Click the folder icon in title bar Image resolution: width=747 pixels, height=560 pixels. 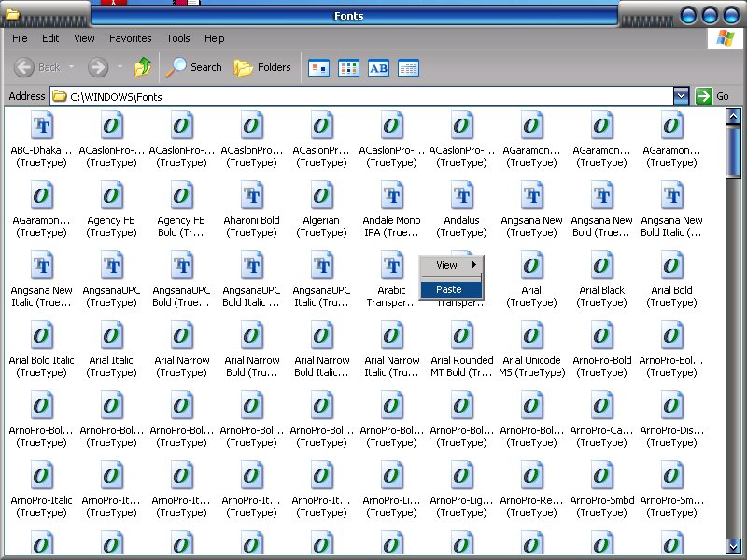pyautogui.click(x=13, y=14)
